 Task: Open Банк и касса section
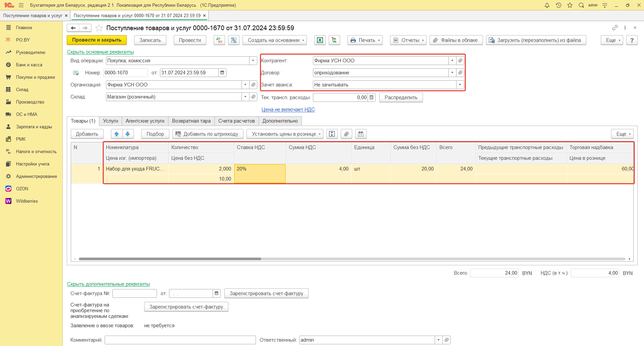click(x=31, y=65)
